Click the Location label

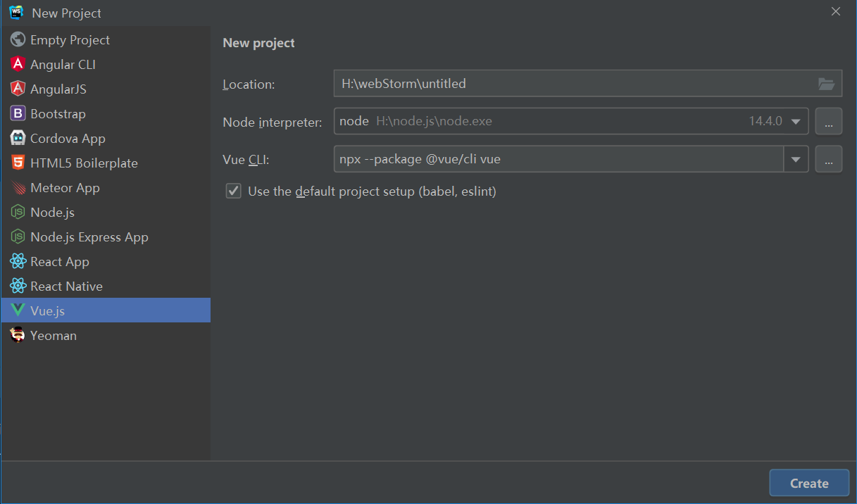(249, 84)
